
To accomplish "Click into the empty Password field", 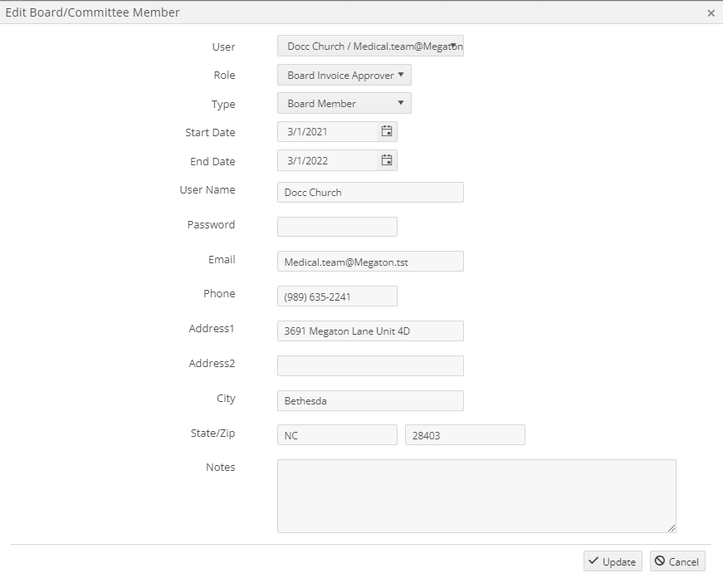I will 337,227.
